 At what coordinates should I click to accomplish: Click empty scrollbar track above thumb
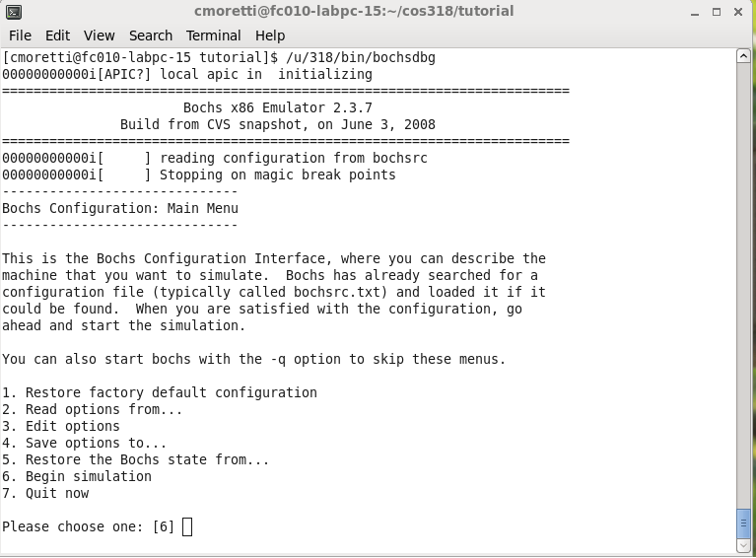[743, 285]
